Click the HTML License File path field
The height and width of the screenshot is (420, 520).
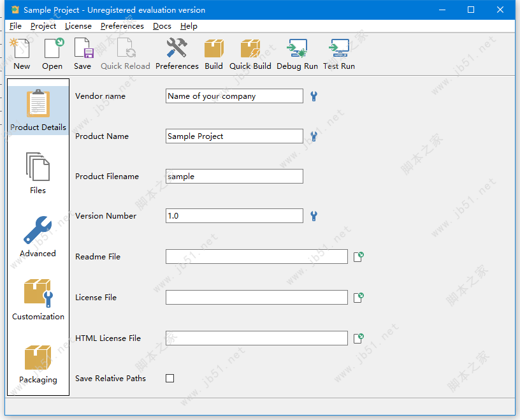pyautogui.click(x=257, y=338)
